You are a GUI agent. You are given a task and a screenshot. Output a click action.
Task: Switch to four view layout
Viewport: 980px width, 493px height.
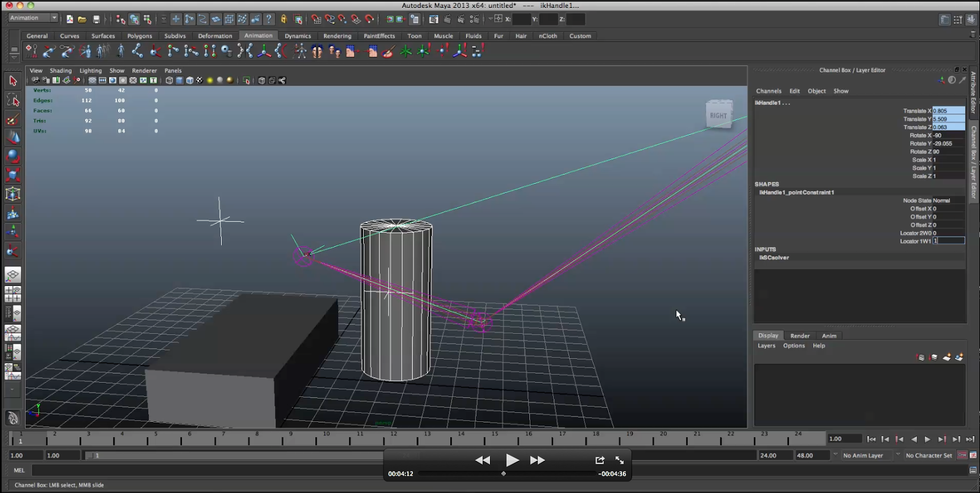click(x=12, y=295)
